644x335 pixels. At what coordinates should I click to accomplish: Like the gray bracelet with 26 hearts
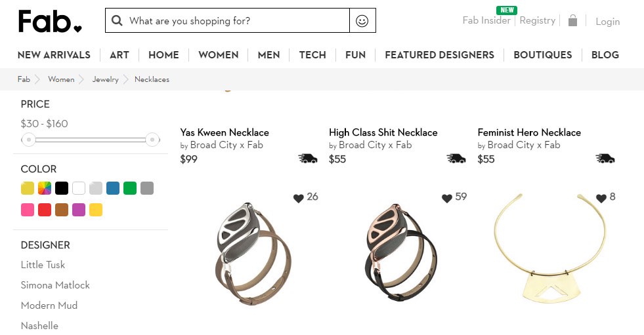coord(299,197)
